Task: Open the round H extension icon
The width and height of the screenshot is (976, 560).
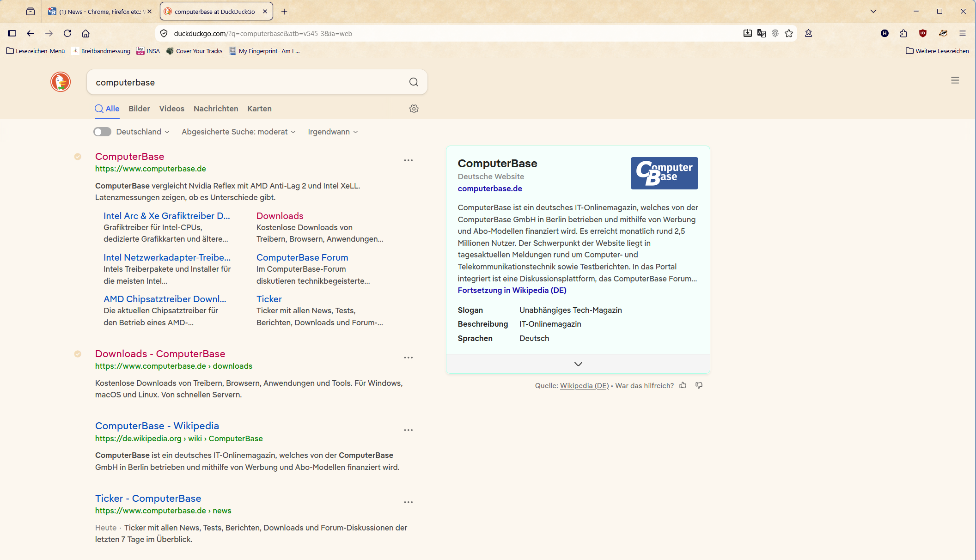Action: (x=884, y=33)
